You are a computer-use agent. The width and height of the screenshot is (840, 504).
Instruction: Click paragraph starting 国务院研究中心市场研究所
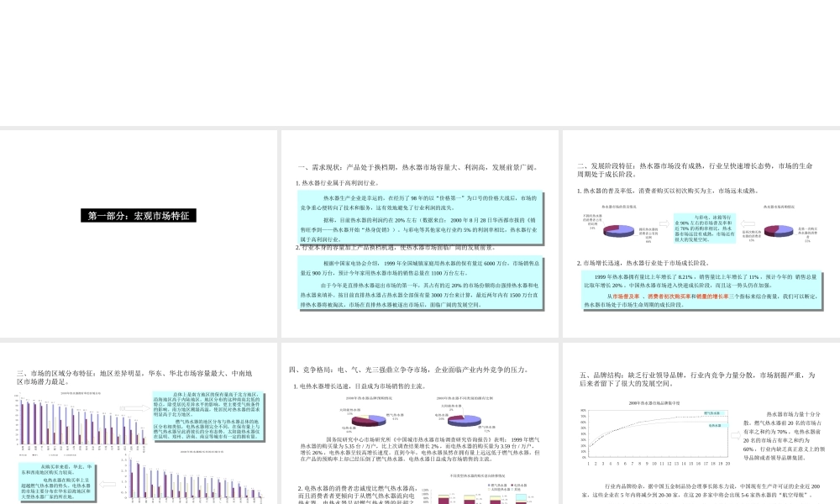[x=420, y=449]
